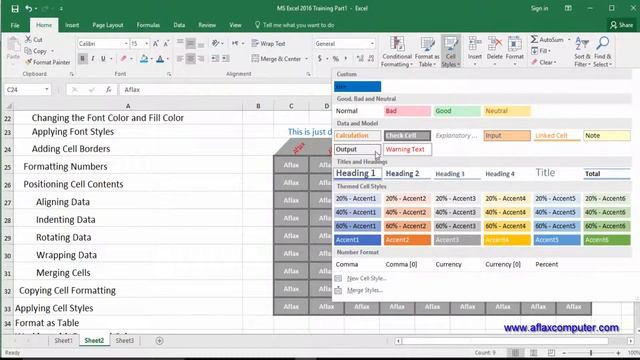
Task: Click the Sign in link
Action: (x=539, y=9)
